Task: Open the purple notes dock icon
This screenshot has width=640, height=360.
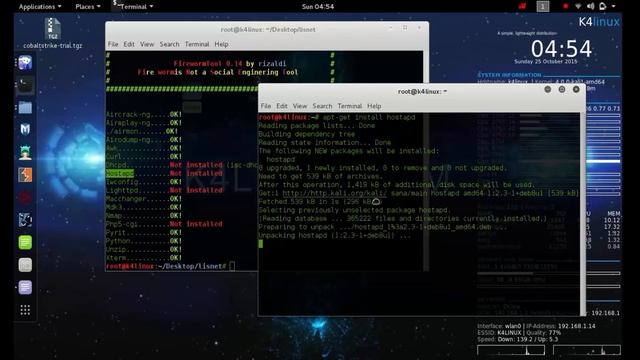Action: [25, 287]
